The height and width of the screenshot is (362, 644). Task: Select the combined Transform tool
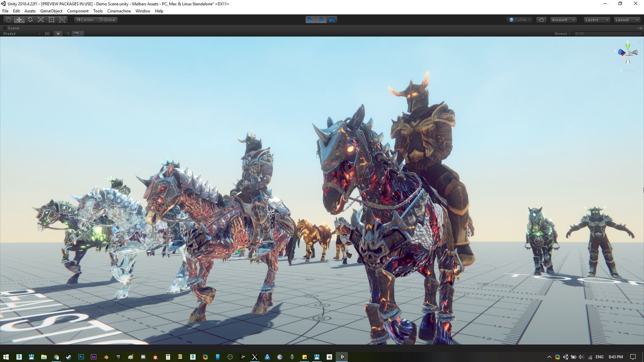[x=62, y=20]
